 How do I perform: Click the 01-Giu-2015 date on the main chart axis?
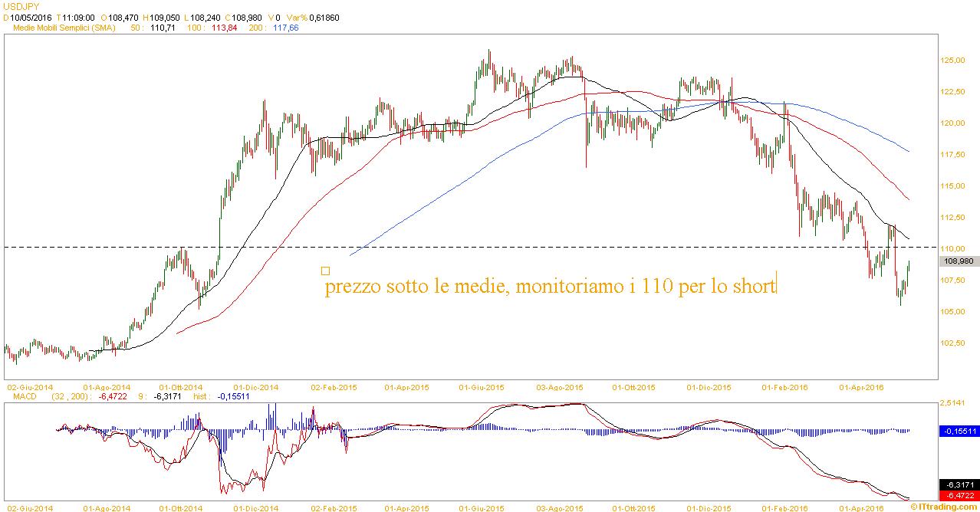tap(483, 388)
